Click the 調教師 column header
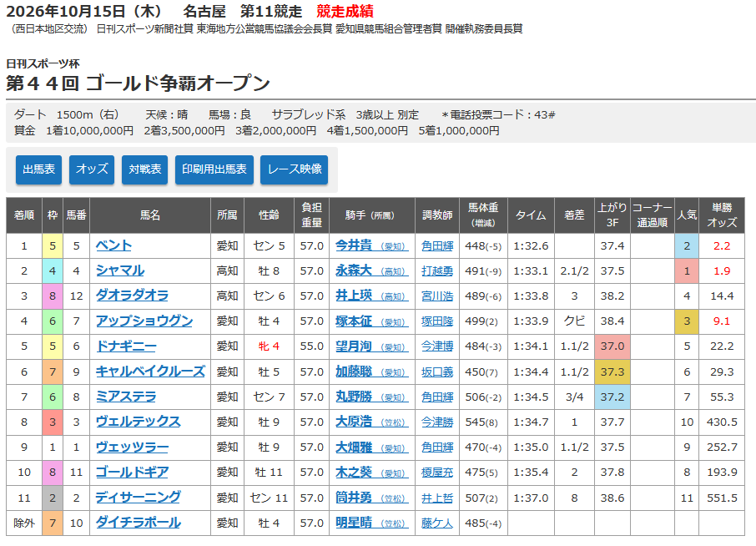Viewport: 756px width, 546px height. (x=437, y=215)
